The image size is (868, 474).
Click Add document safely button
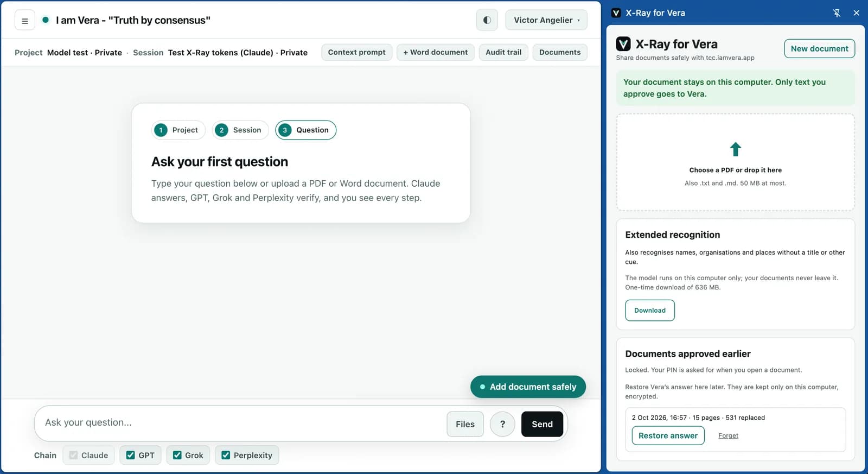coord(528,387)
